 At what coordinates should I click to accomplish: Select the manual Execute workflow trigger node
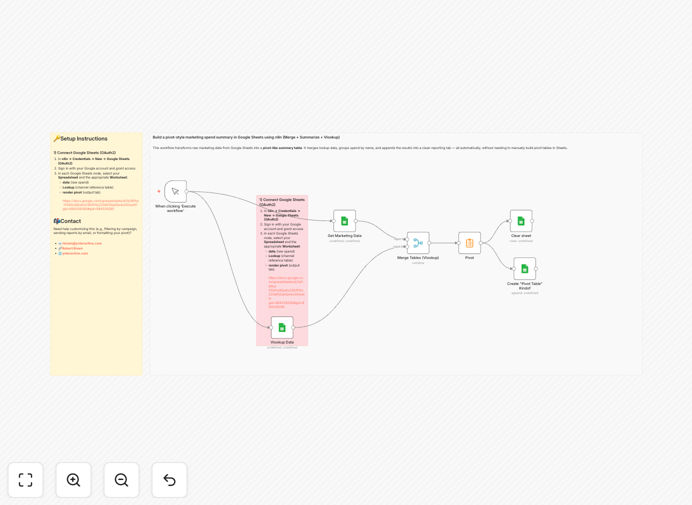click(x=175, y=191)
